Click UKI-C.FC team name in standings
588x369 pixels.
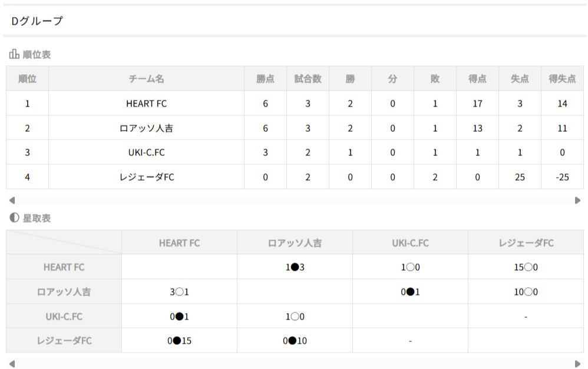tap(146, 152)
